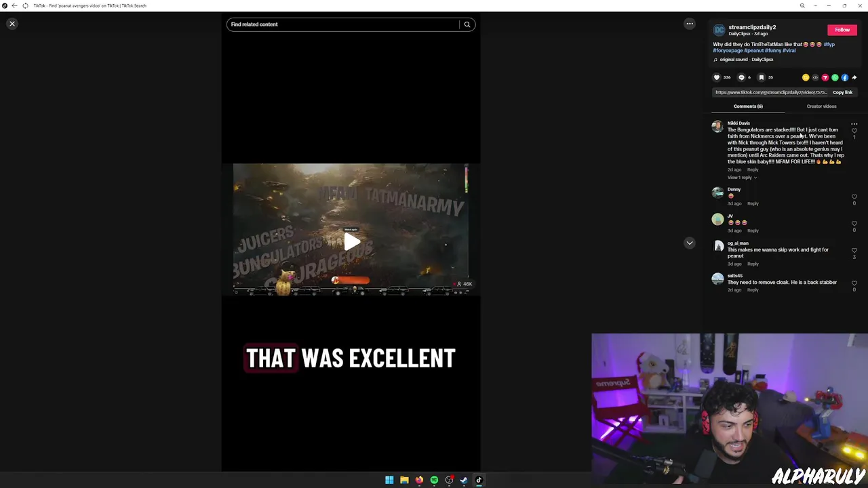Like Nikki Davis comment with heart
This screenshot has width=868, height=488.
[x=854, y=131]
